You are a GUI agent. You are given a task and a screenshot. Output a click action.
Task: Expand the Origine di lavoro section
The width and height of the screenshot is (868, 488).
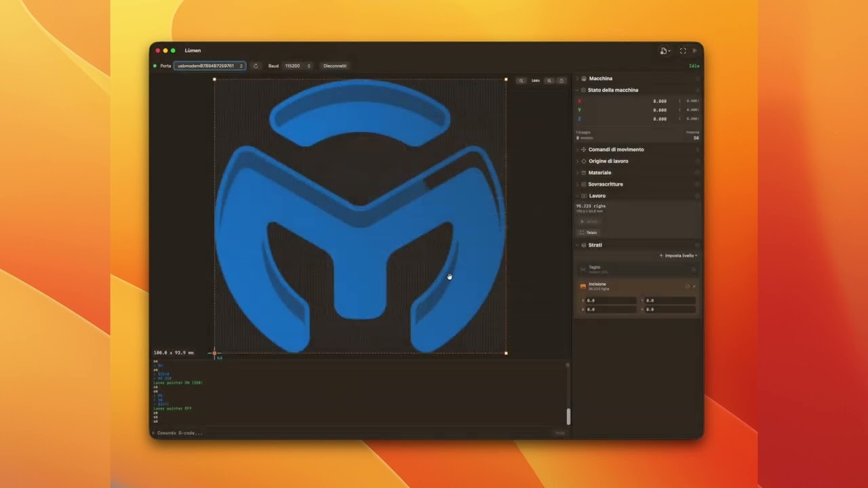(577, 161)
